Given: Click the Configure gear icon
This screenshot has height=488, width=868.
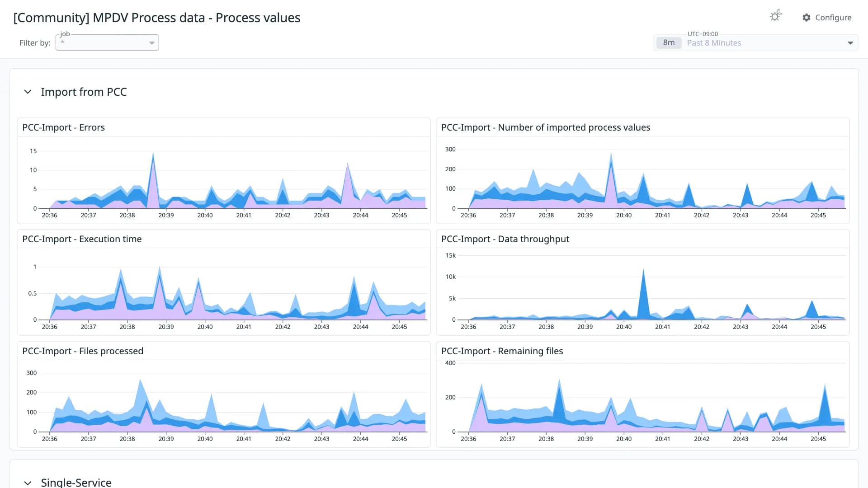Looking at the screenshot, I should 807,18.
